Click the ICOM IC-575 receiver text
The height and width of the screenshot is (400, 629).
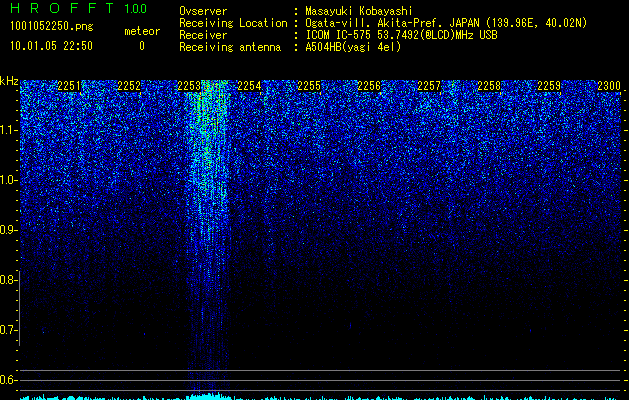click(401, 35)
